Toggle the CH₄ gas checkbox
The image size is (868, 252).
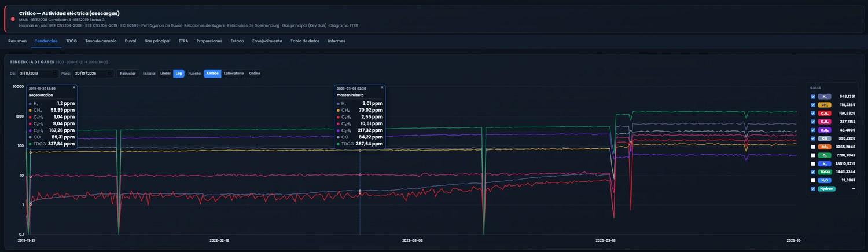point(813,105)
